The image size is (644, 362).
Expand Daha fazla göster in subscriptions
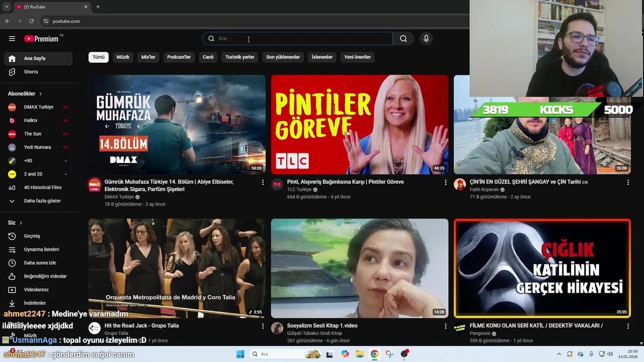38,201
